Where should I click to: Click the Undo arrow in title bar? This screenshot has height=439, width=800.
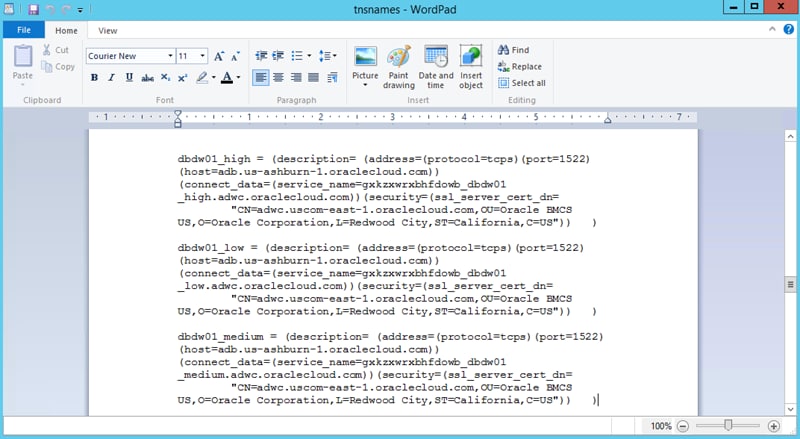click(x=51, y=9)
